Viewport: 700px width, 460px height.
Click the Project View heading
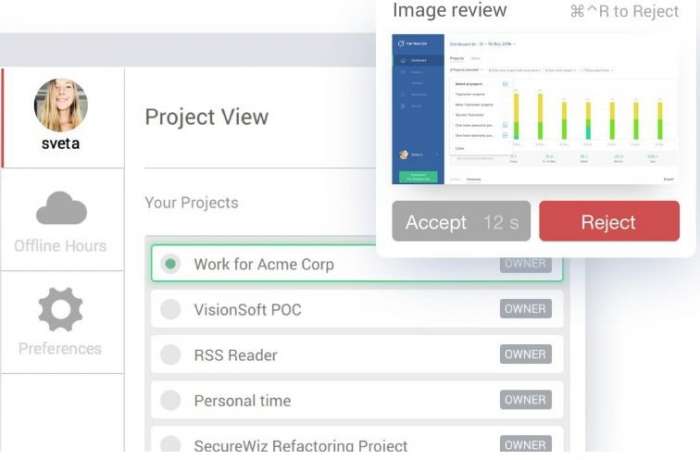point(207,116)
